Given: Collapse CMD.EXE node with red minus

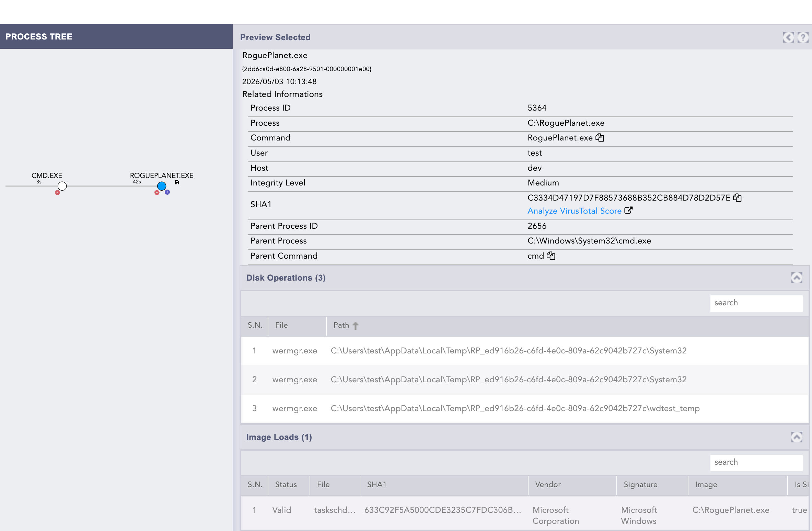Looking at the screenshot, I should pos(57,193).
